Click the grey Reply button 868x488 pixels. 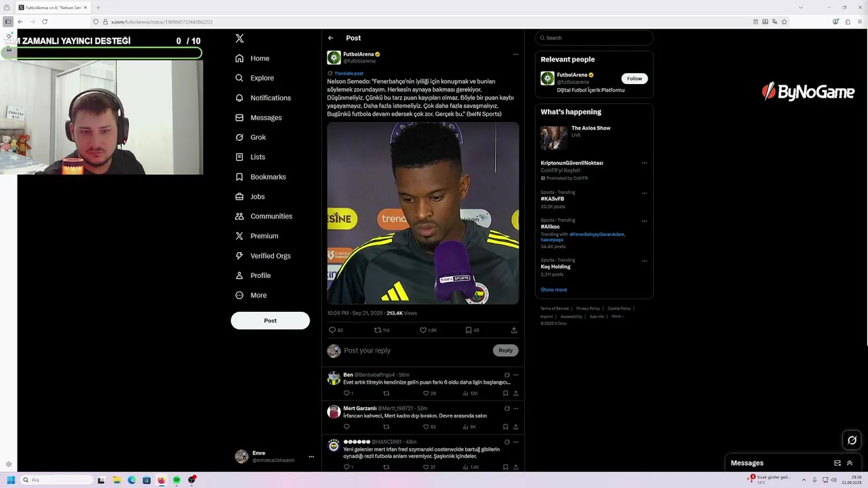pyautogui.click(x=506, y=350)
